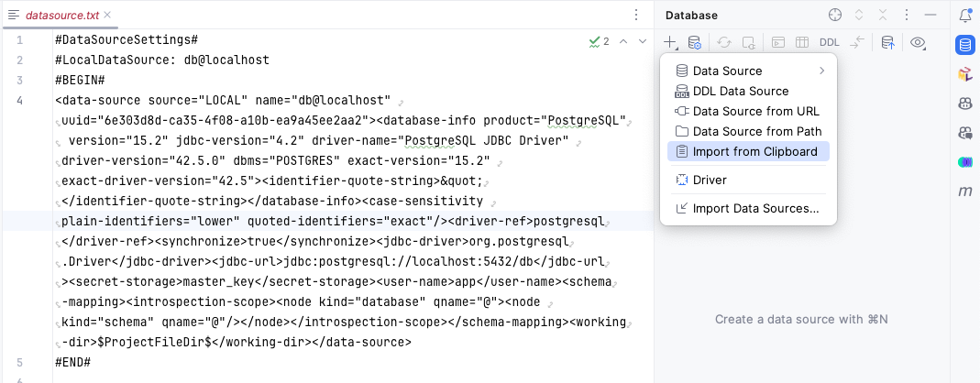Choose Data Source from Path
Viewport: 980px width, 383px height.
coord(748,131)
